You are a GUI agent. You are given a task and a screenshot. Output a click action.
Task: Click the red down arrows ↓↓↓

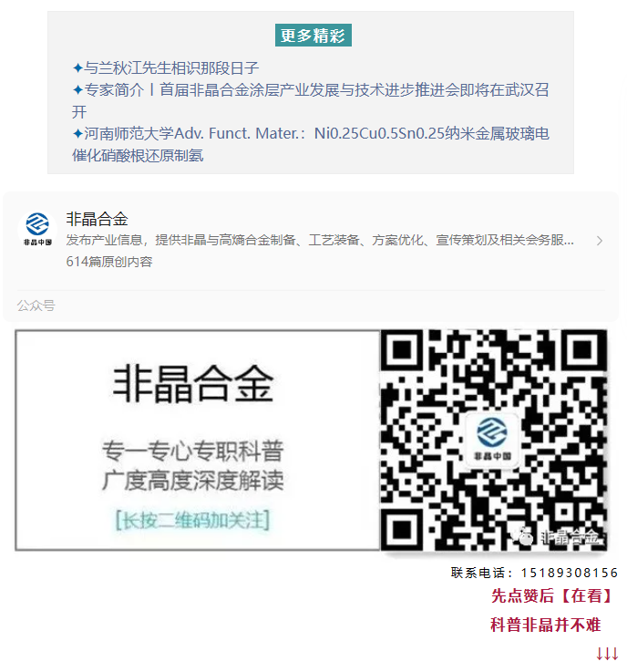607,654
